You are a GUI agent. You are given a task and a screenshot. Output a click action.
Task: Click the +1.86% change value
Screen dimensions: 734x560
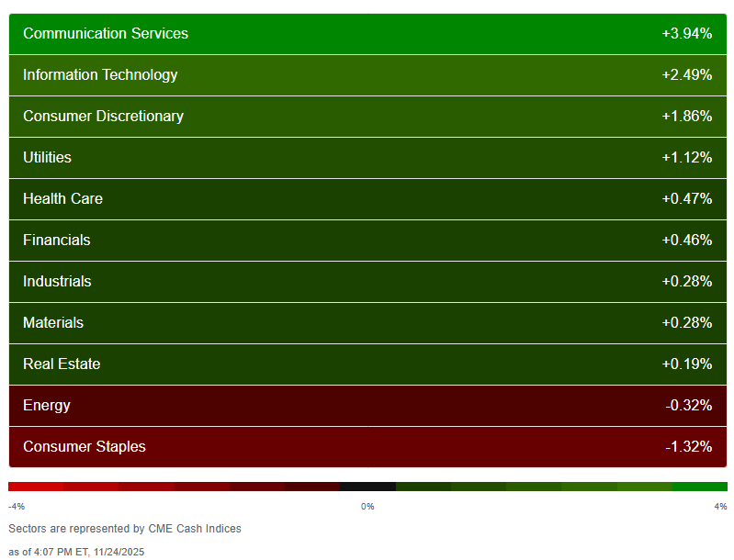(x=687, y=116)
